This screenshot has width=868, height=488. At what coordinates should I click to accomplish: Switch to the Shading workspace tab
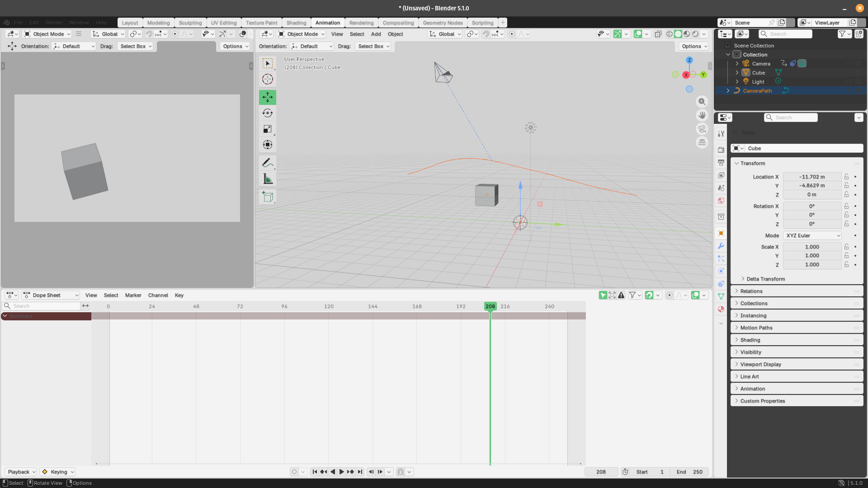tap(296, 23)
